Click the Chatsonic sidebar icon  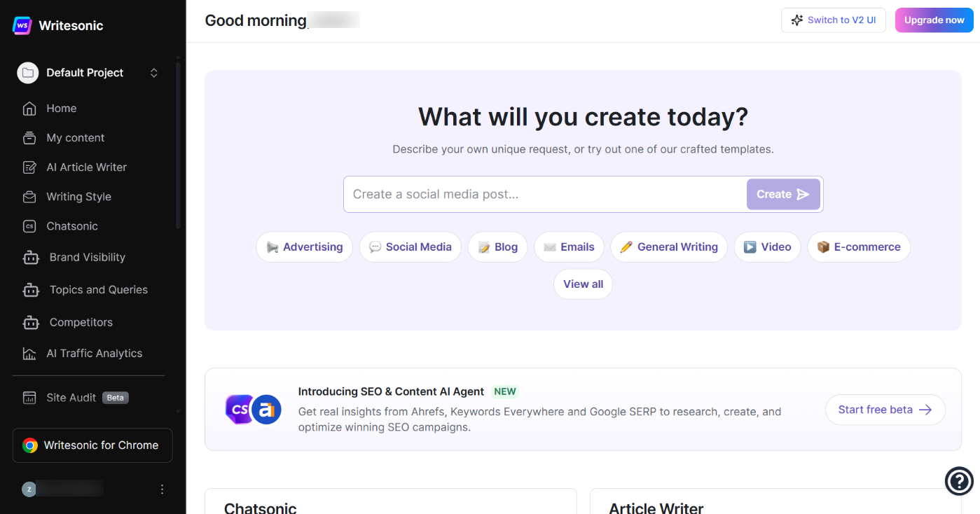coord(29,226)
